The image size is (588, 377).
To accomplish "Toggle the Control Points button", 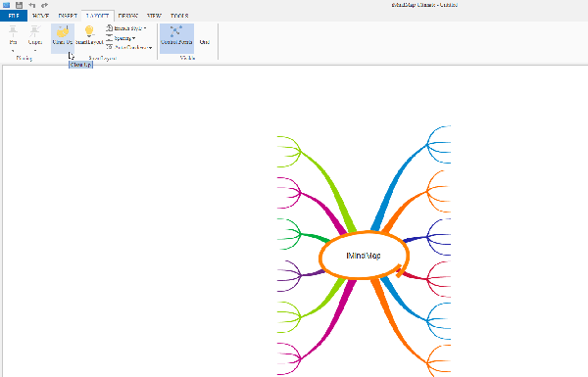I will tap(176, 38).
